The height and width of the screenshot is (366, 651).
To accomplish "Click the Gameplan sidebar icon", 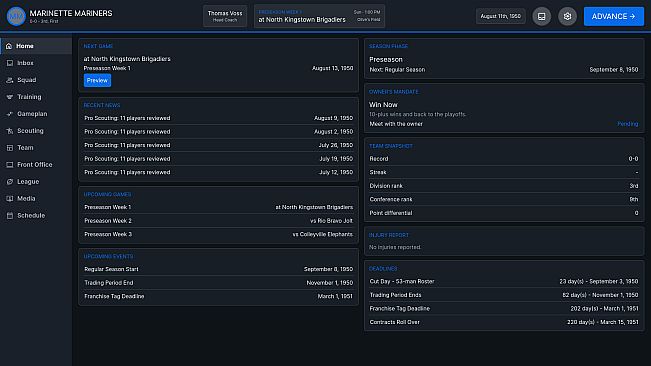I will [x=10, y=114].
